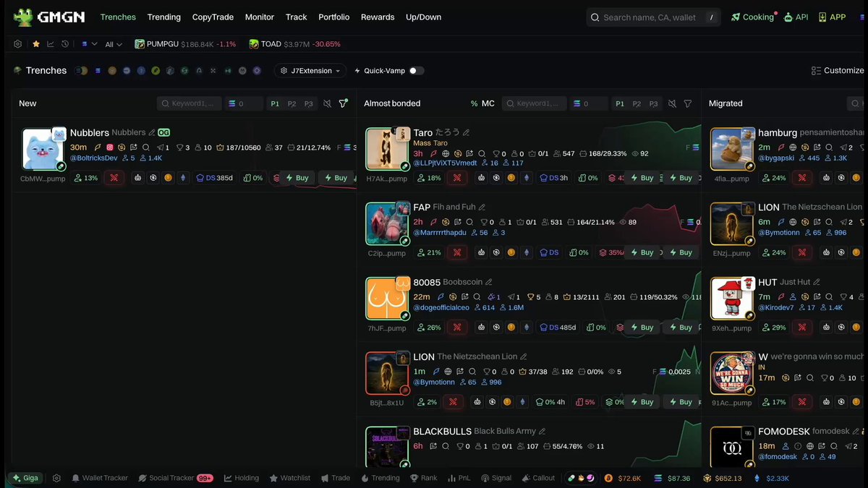Open the Nubblers token thumbnail
The height and width of the screenshot is (488, 868).
click(x=43, y=150)
